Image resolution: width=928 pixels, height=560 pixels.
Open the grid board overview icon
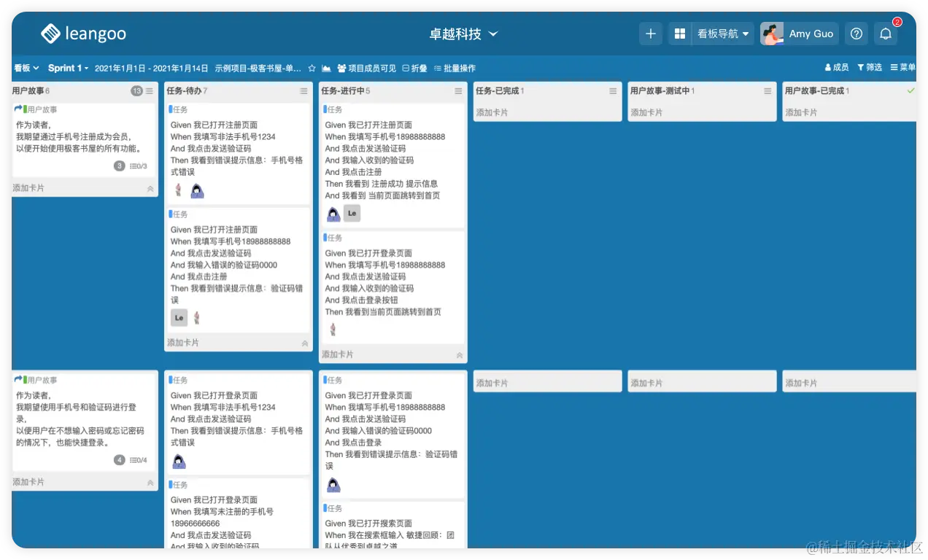[x=680, y=34]
